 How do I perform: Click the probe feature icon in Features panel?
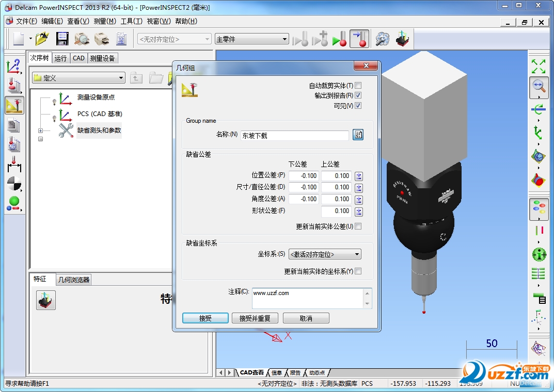tap(46, 300)
